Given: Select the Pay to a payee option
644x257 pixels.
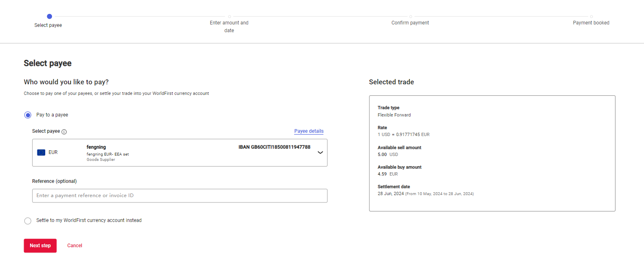Looking at the screenshot, I should (28, 115).
